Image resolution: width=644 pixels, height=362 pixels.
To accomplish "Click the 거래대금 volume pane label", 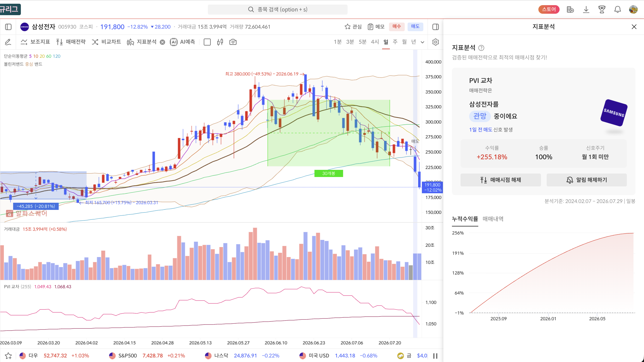I will coord(12,229).
